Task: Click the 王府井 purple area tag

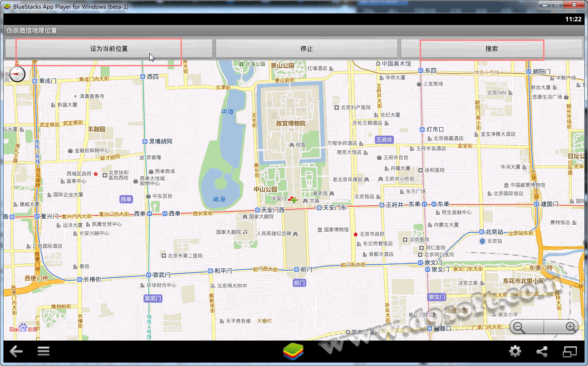Action: click(384, 140)
